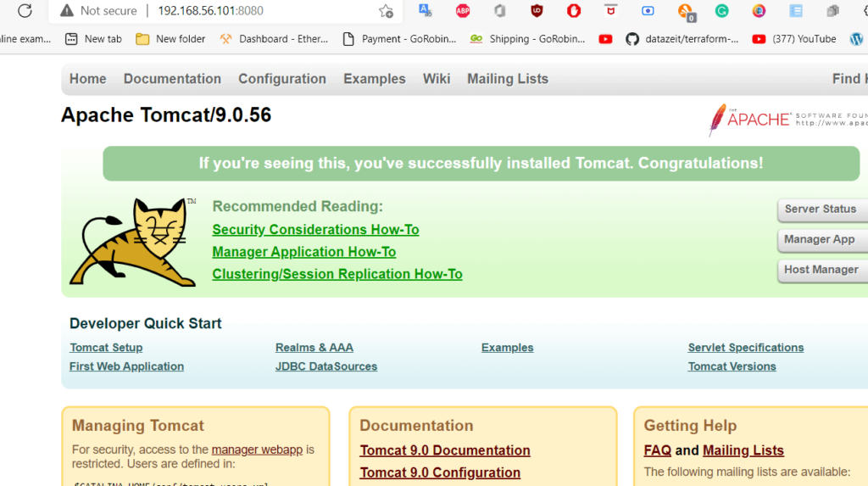The height and width of the screenshot is (486, 868).
Task: Click the Not secure warning icon
Action: coord(66,10)
